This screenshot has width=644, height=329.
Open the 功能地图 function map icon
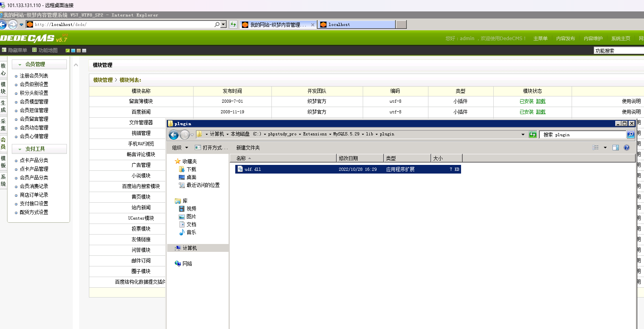(x=35, y=50)
